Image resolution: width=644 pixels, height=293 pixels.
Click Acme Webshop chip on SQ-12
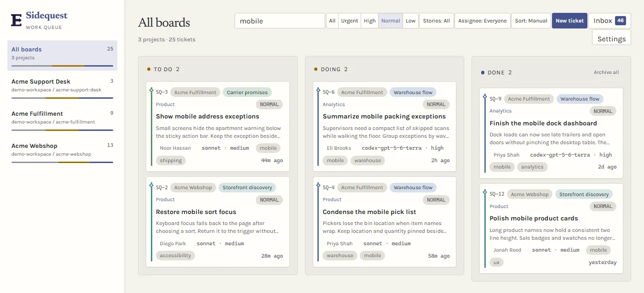click(x=530, y=194)
